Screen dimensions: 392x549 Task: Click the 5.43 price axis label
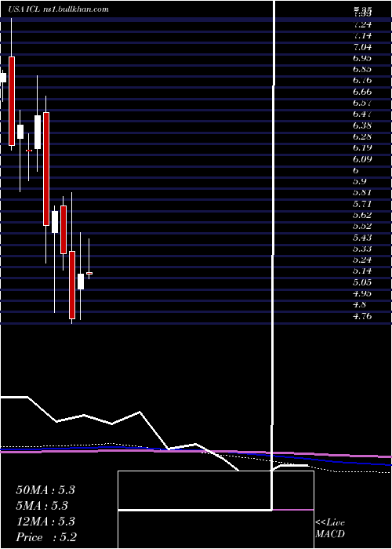[x=362, y=238]
